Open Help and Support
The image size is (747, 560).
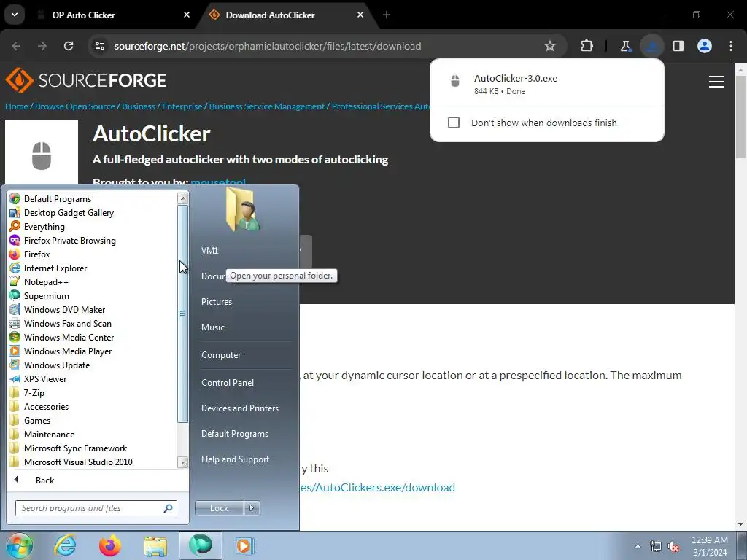235,459
